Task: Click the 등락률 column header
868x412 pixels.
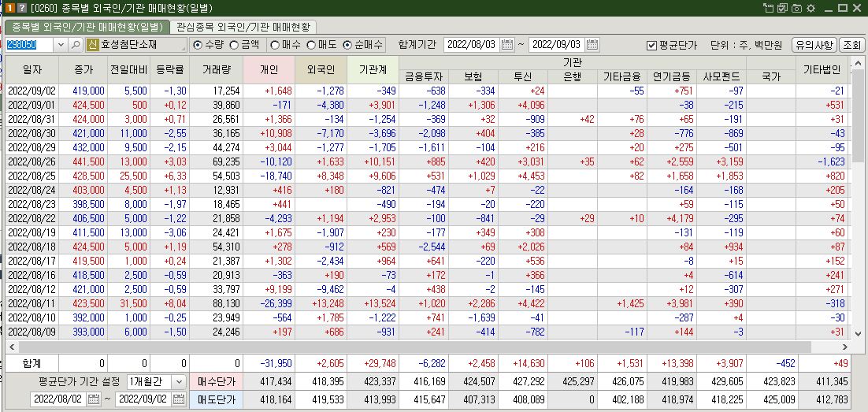Action: (169, 70)
